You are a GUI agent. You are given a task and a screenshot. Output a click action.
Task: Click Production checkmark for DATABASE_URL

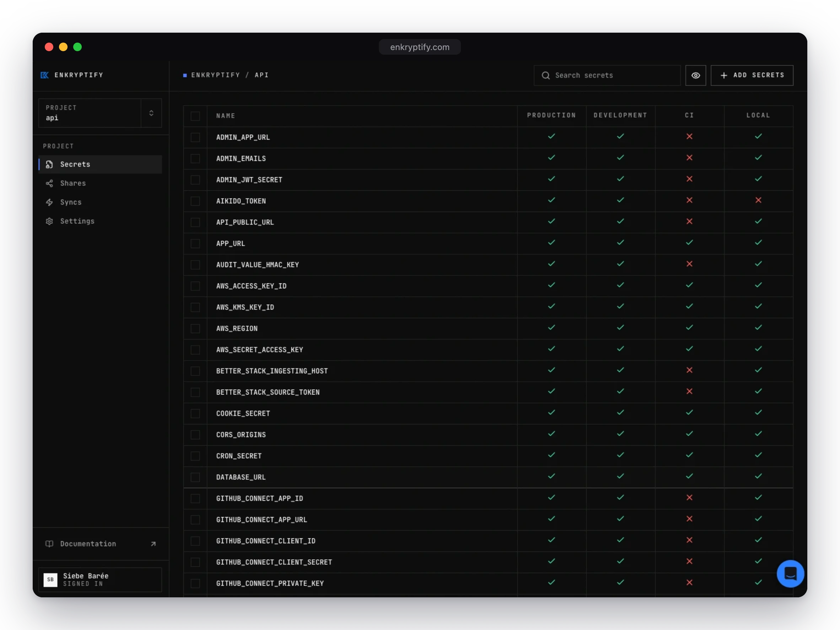click(551, 476)
